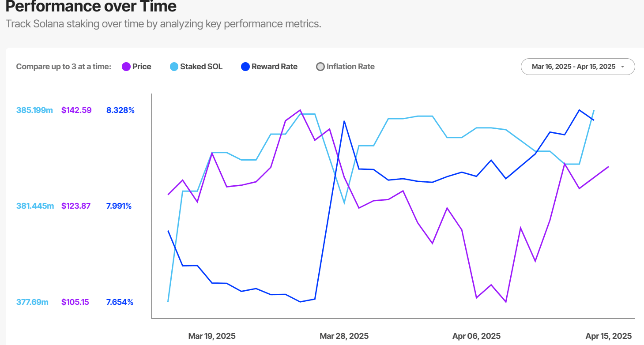The image size is (644, 345).
Task: Click the 7.991% reward rate axis value
Action: [119, 206]
